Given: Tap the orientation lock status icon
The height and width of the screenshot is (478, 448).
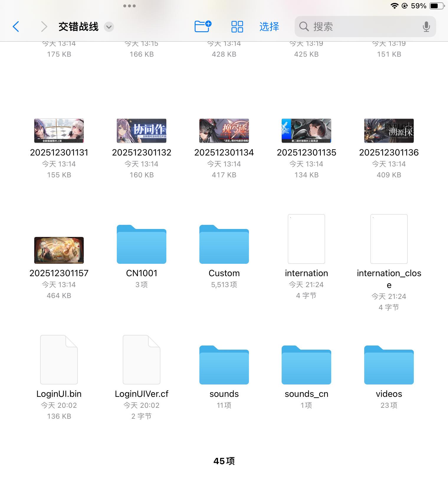Looking at the screenshot, I should [405, 6].
